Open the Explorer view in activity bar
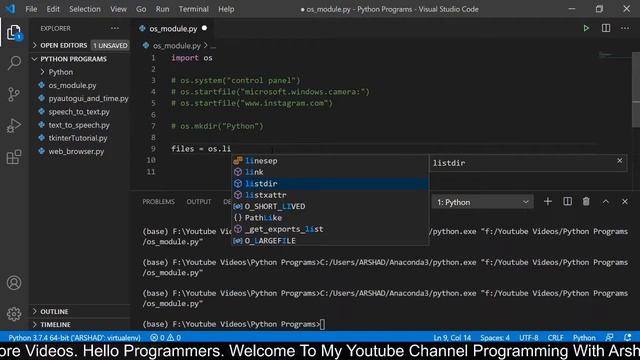Screen dimensions: 640x360 pyautogui.click(x=14, y=33)
